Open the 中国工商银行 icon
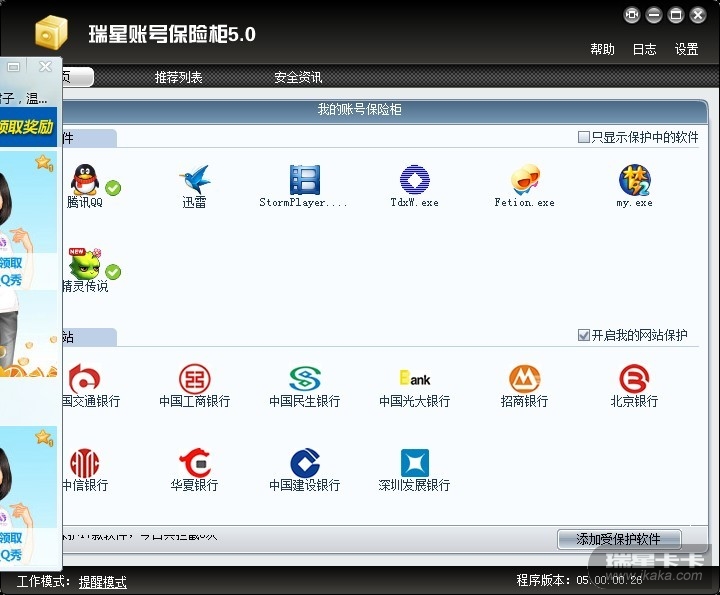Image resolution: width=720 pixels, height=595 pixels. [x=195, y=379]
